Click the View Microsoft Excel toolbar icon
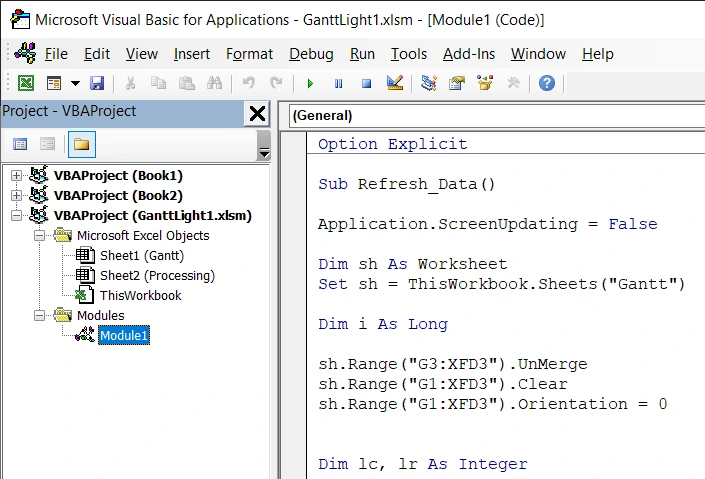This screenshot has height=479, width=705. pyautogui.click(x=26, y=83)
